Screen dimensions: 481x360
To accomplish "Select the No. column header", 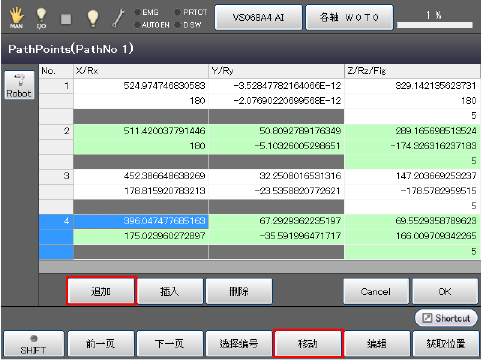I will [56, 71].
